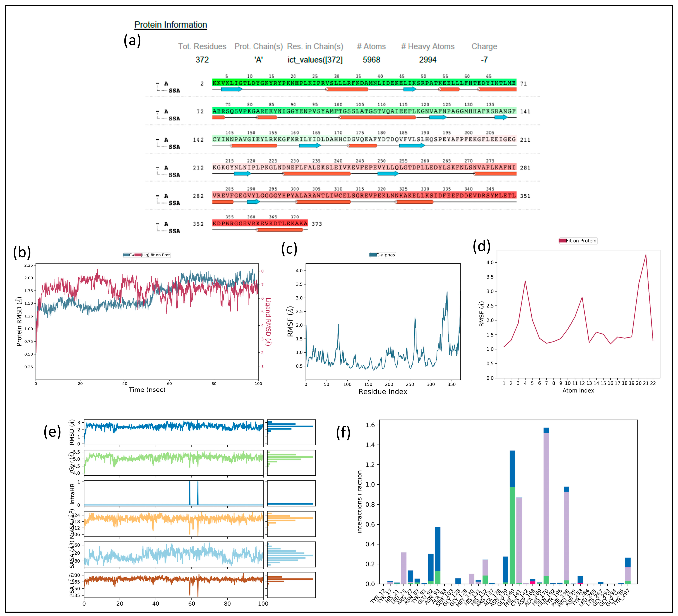Click the LEU_23 purple interaction bar
Viewport: 678px width, 616px height.
(404, 568)
